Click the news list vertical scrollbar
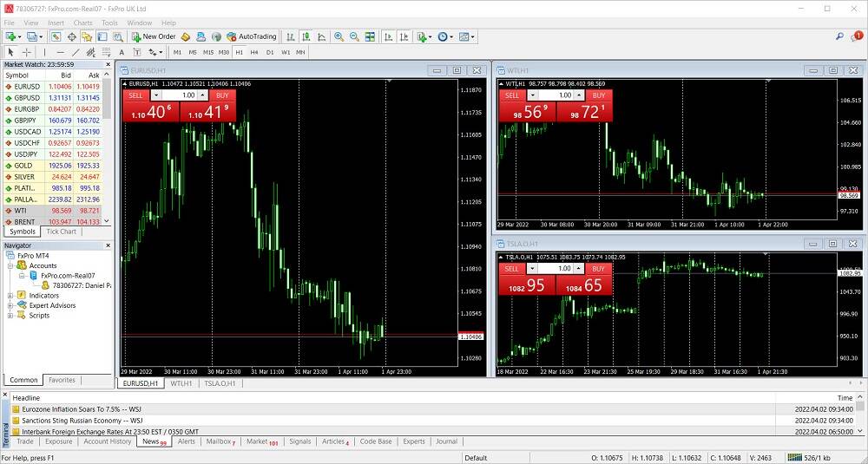Viewport: 868px width, 464px height. point(861,415)
